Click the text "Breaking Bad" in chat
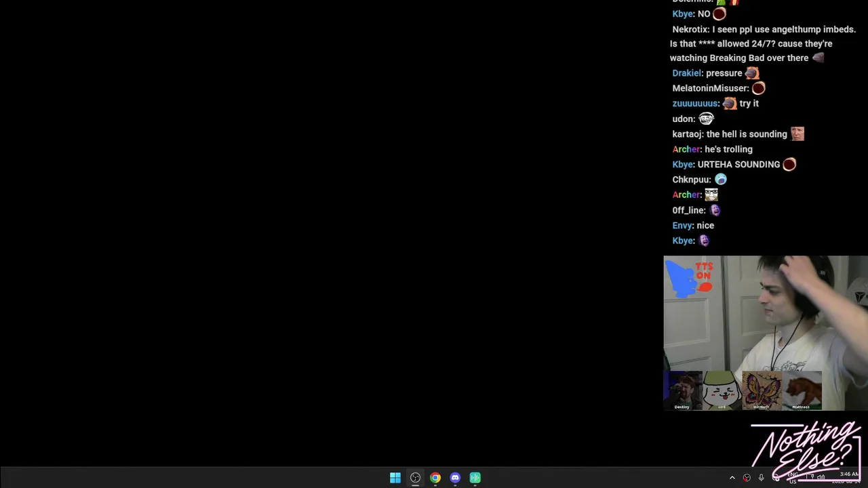Image resolution: width=868 pixels, height=488 pixels. [x=737, y=58]
